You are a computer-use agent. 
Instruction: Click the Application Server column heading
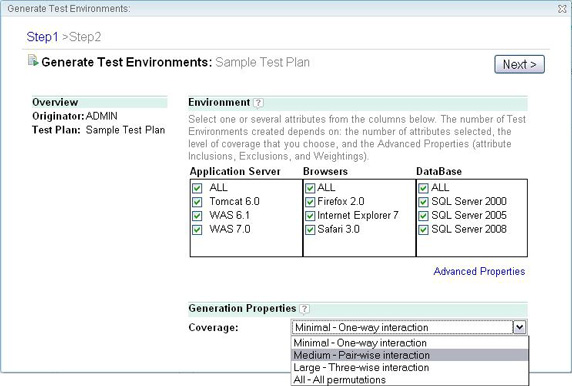pyautogui.click(x=235, y=171)
